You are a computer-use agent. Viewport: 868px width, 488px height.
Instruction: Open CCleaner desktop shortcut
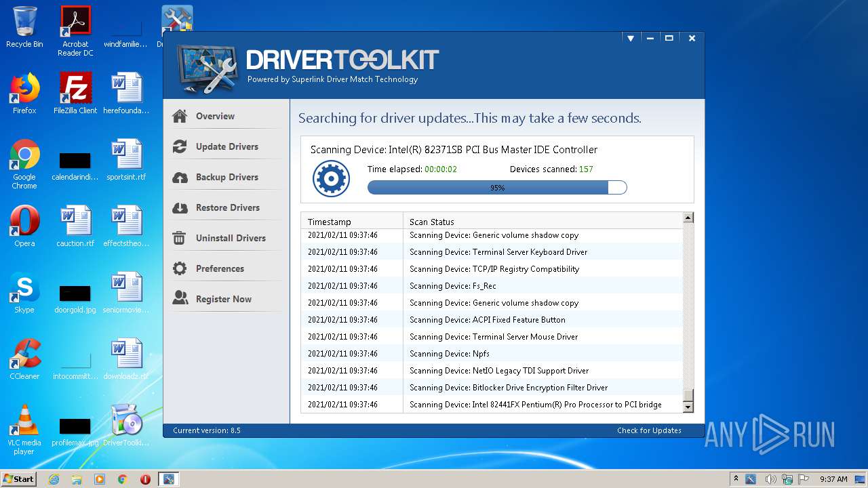click(x=24, y=359)
